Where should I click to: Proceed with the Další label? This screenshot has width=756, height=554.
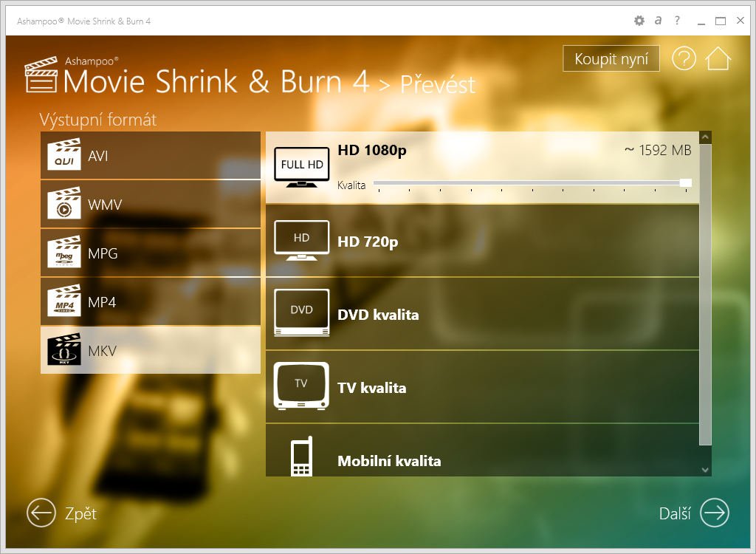coord(675,513)
